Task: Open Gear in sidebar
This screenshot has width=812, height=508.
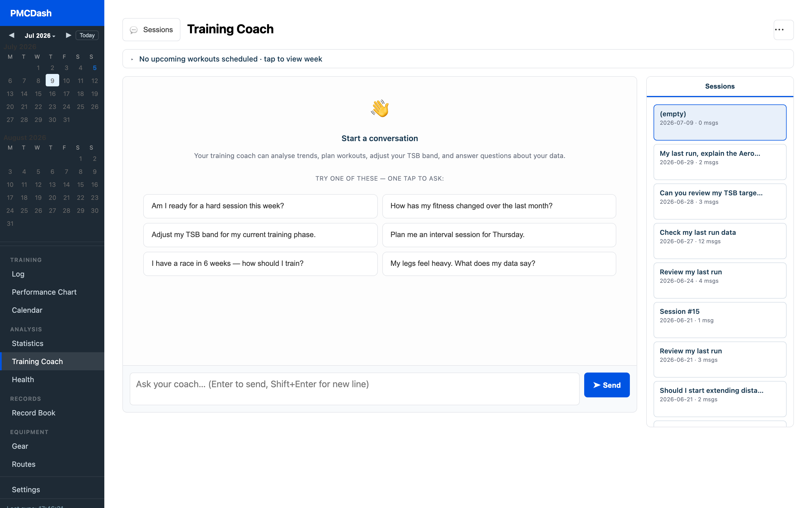Action: pos(52,446)
